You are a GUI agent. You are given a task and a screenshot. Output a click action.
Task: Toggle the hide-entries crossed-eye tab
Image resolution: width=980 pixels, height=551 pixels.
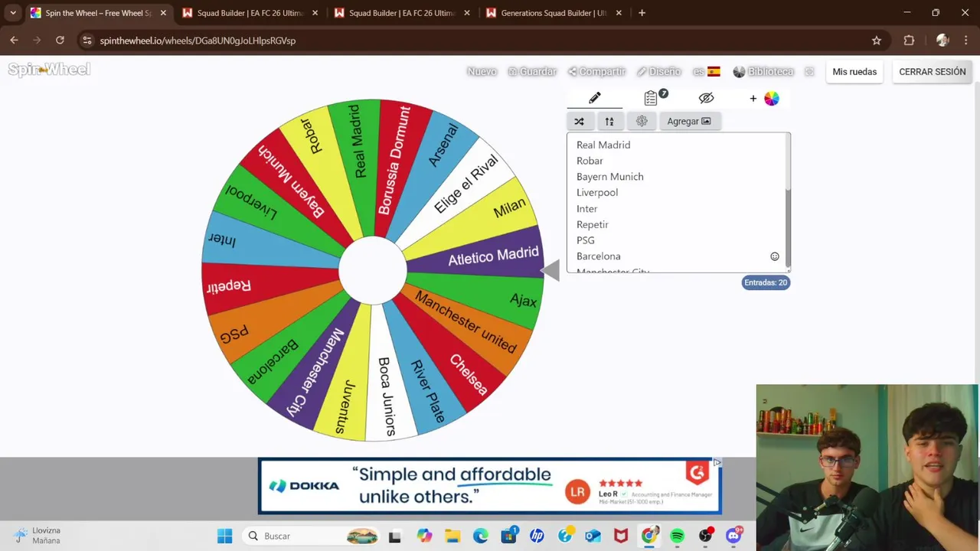(x=706, y=98)
